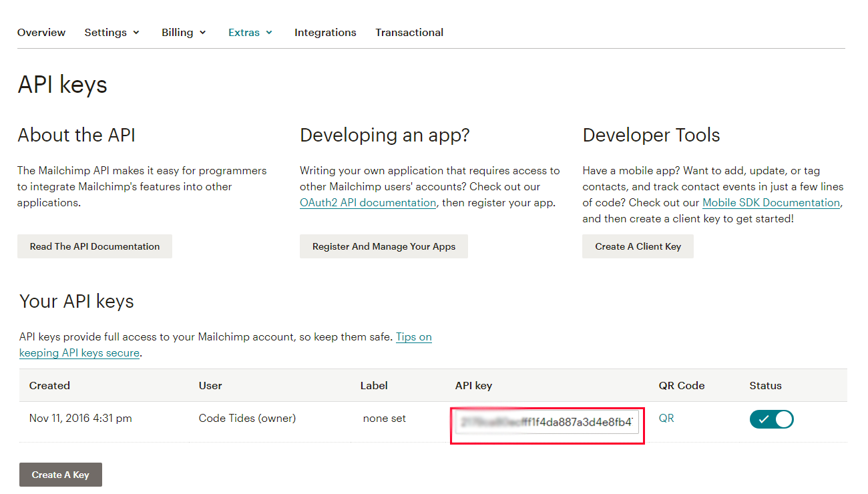Click the 'Nov 11, 2016 4:31 pm' cell

click(x=81, y=419)
